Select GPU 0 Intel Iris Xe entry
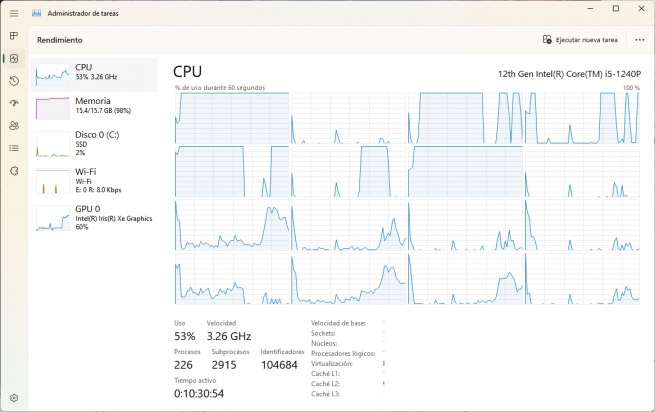Screen dimensions: 655x412 click(95, 219)
